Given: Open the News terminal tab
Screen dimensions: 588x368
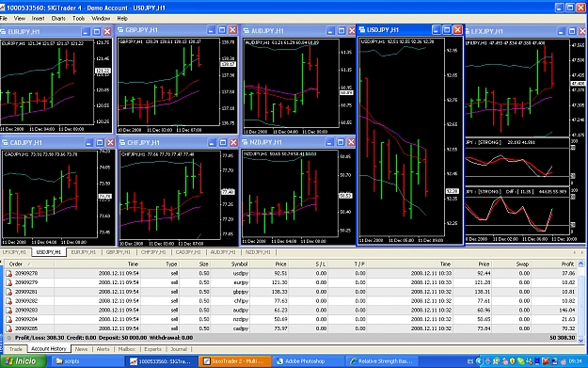Looking at the screenshot, I should (x=81, y=349).
